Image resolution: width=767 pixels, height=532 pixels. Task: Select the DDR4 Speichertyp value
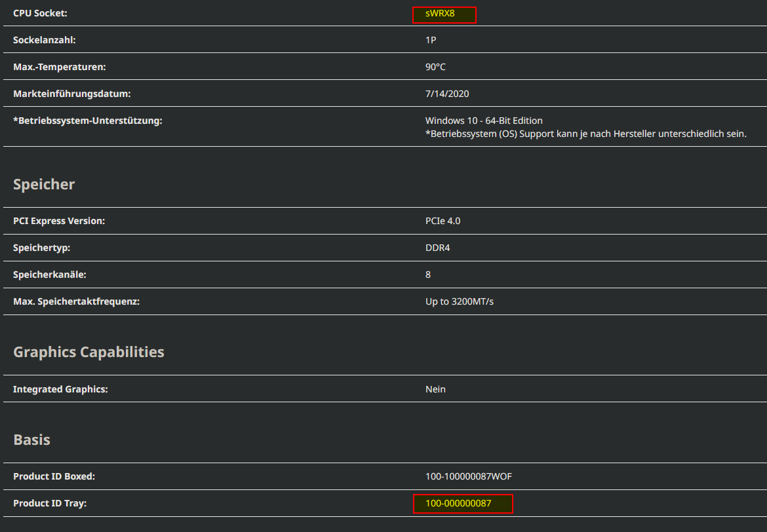tap(437, 248)
